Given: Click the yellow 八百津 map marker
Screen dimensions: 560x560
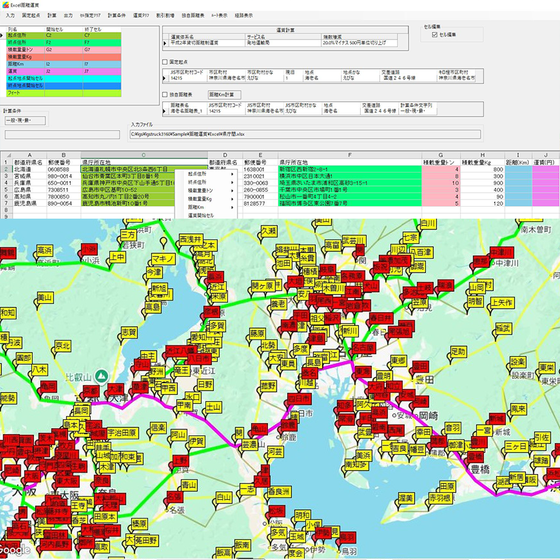Looking at the screenshot, I should point(422,252).
